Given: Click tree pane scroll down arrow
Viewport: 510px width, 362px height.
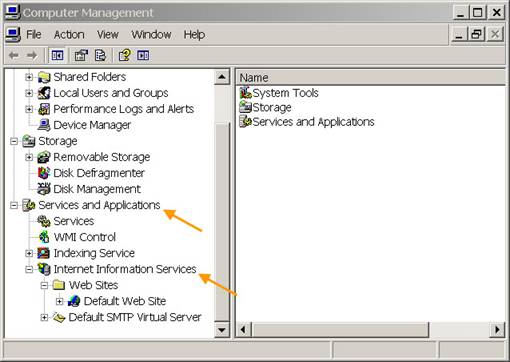Looking at the screenshot, I should click(x=222, y=330).
